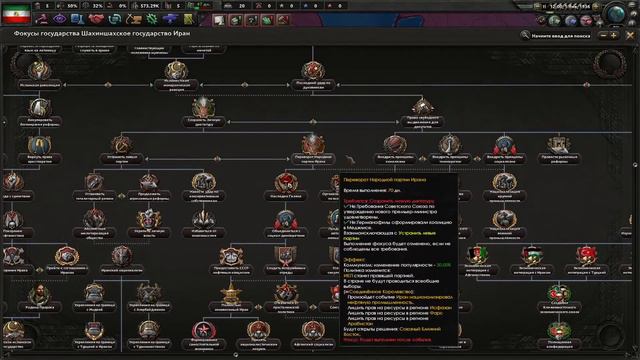Viewport: 640px width, 360px height.
Task: Select the Наследие Гилана focus
Action: [286, 186]
